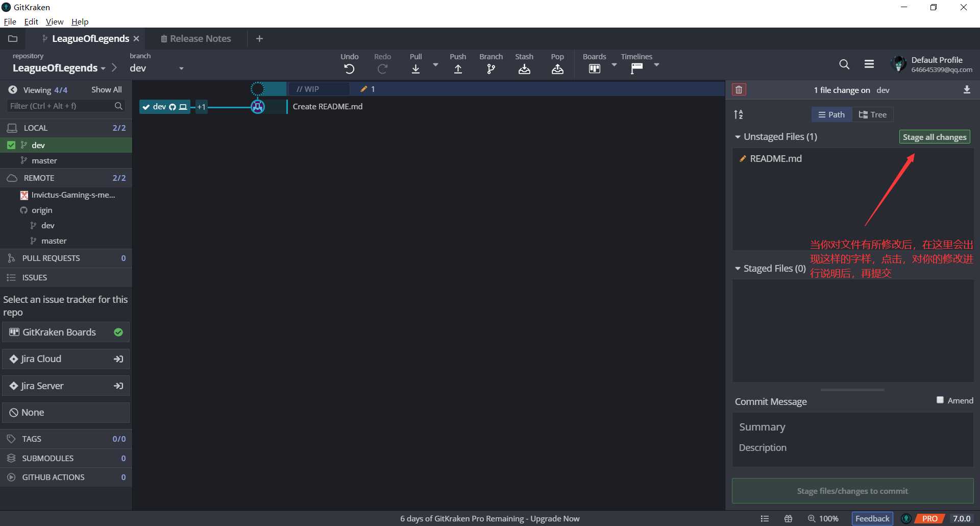Screen dimensions: 980x526
Task: Click the branch filter input field
Action: pyautogui.click(x=66, y=106)
